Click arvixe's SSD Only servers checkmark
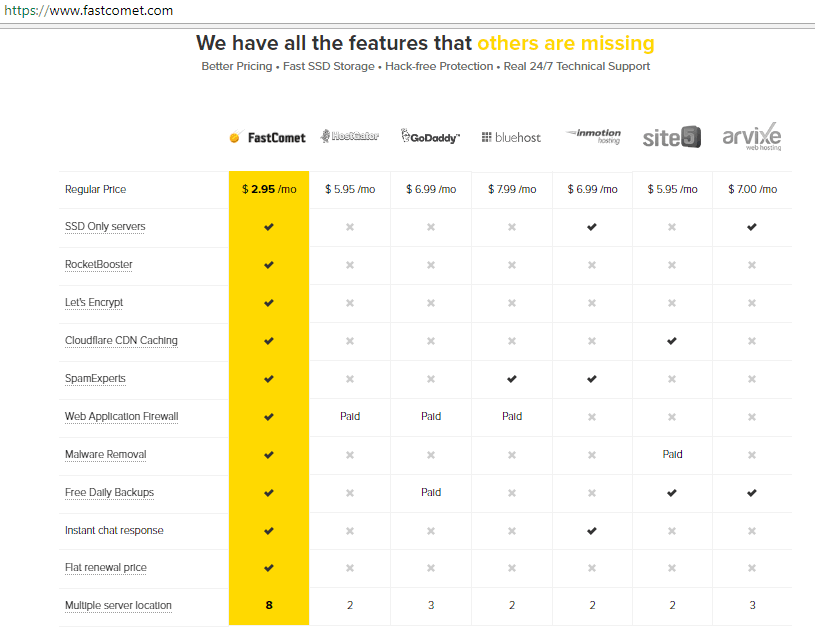 pyautogui.click(x=752, y=227)
